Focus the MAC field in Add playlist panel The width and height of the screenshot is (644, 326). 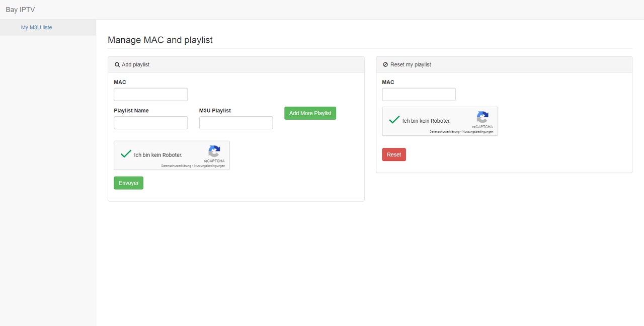150,95
